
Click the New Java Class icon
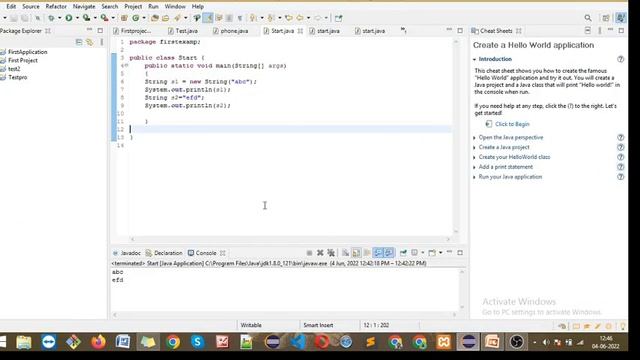[x=136, y=18]
